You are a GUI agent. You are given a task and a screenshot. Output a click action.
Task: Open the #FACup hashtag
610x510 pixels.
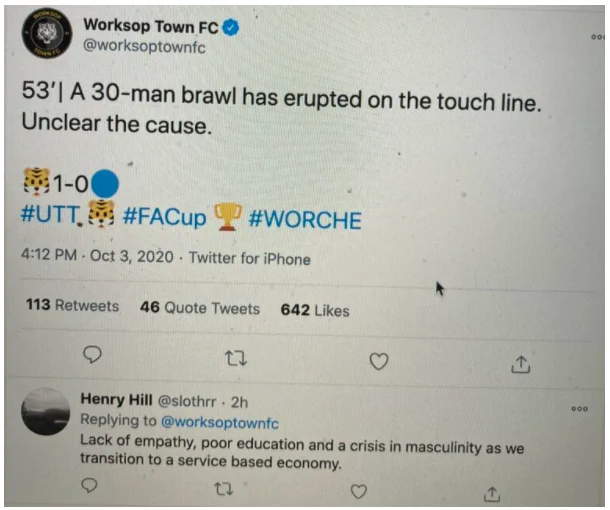[x=164, y=217]
